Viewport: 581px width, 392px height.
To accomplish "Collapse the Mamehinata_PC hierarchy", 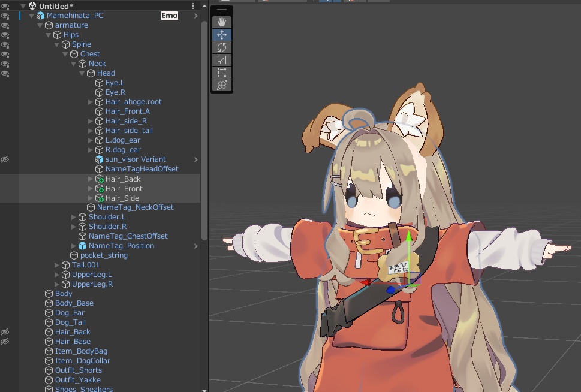I will coord(32,16).
